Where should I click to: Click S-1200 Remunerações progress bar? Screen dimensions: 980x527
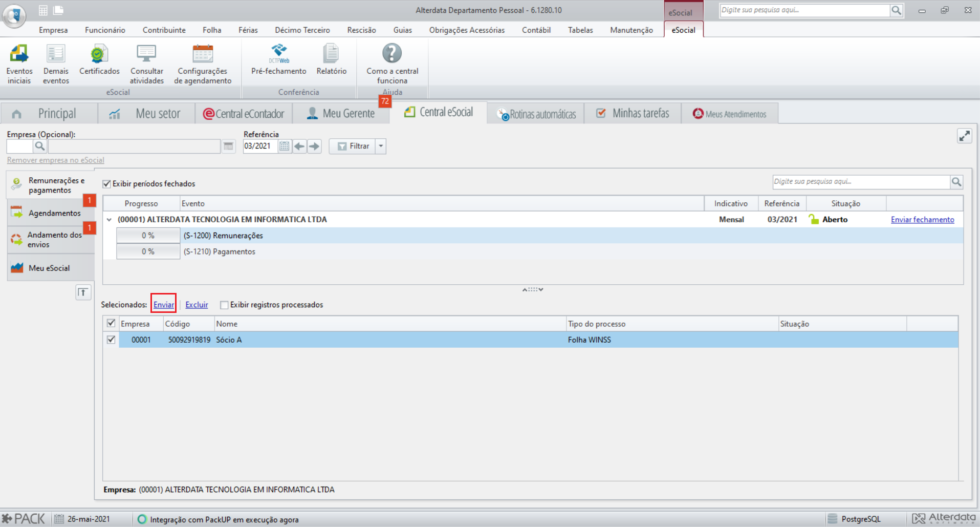coord(148,236)
